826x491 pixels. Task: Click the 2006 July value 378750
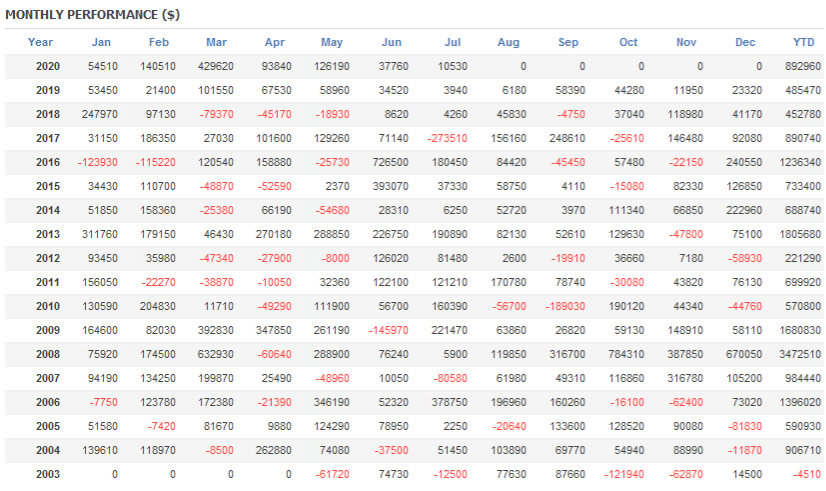[x=449, y=402]
